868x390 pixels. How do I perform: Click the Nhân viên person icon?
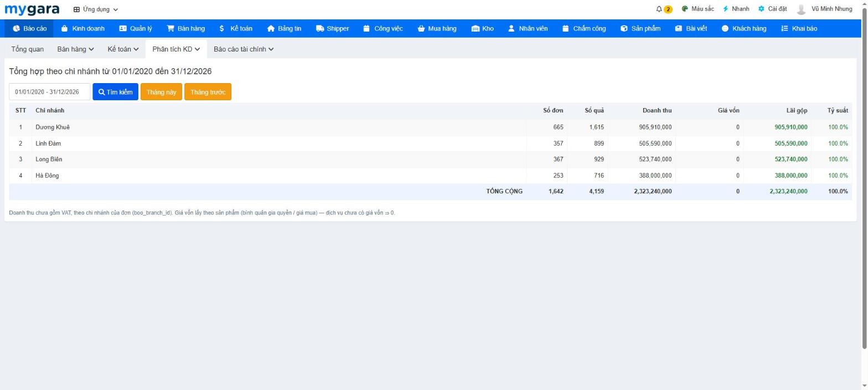pos(512,28)
